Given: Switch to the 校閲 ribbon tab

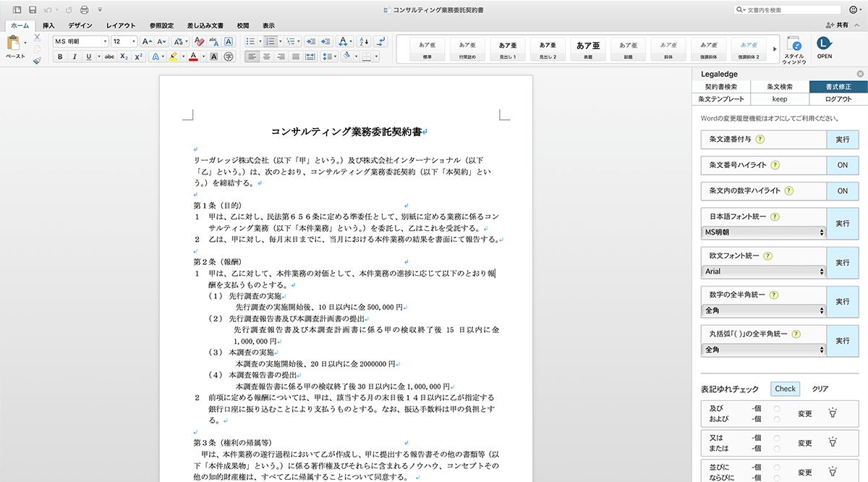Looking at the screenshot, I should coord(243,25).
